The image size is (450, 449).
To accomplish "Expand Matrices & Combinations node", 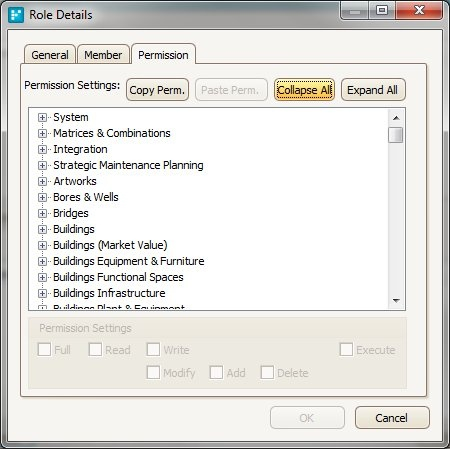I will 42,133.
